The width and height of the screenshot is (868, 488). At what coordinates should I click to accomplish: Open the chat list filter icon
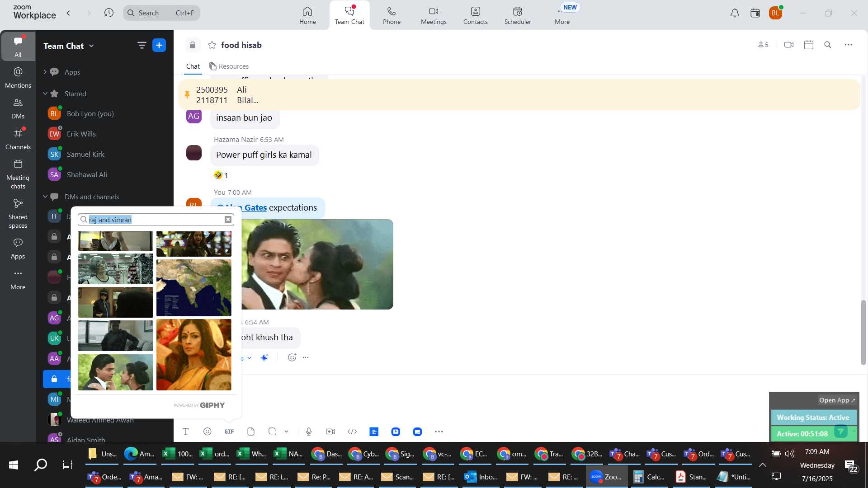click(142, 45)
